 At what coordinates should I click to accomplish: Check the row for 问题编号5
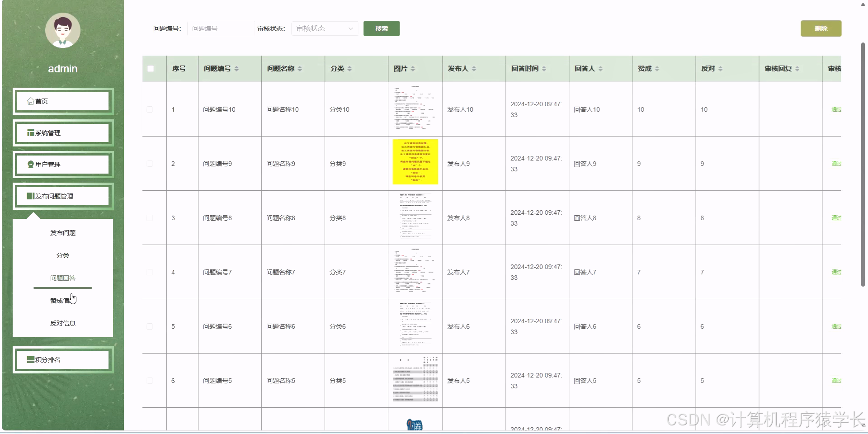click(150, 381)
